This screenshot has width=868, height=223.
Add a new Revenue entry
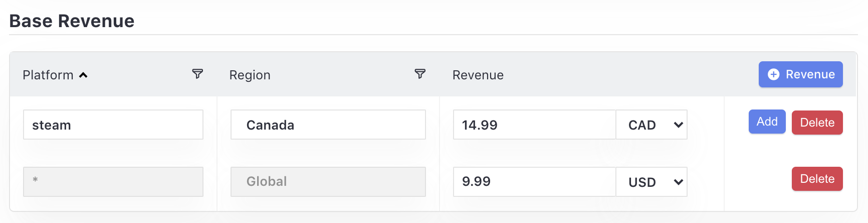800,74
